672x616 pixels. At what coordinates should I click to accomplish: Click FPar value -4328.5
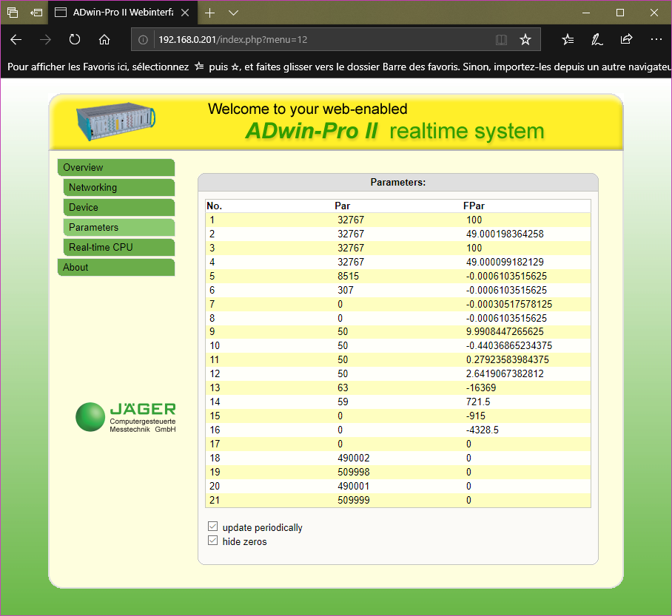(482, 430)
